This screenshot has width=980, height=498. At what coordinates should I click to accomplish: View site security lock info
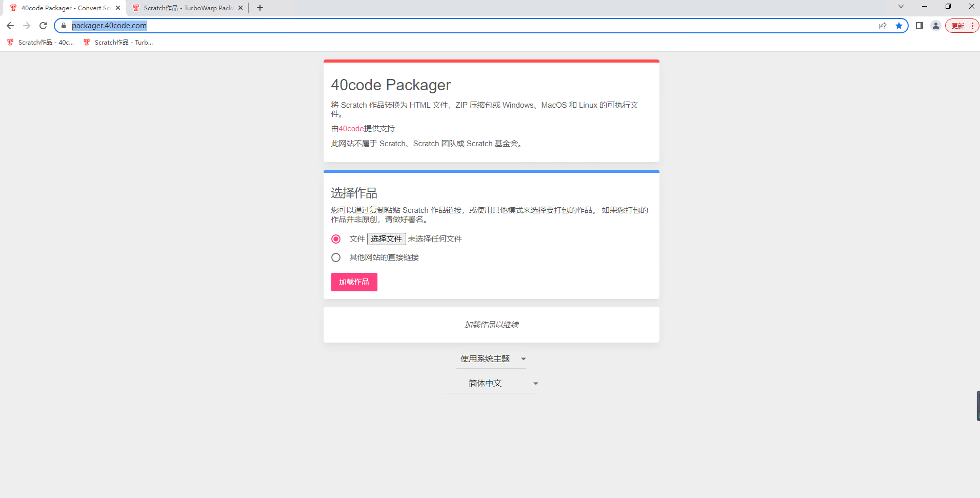(64, 26)
